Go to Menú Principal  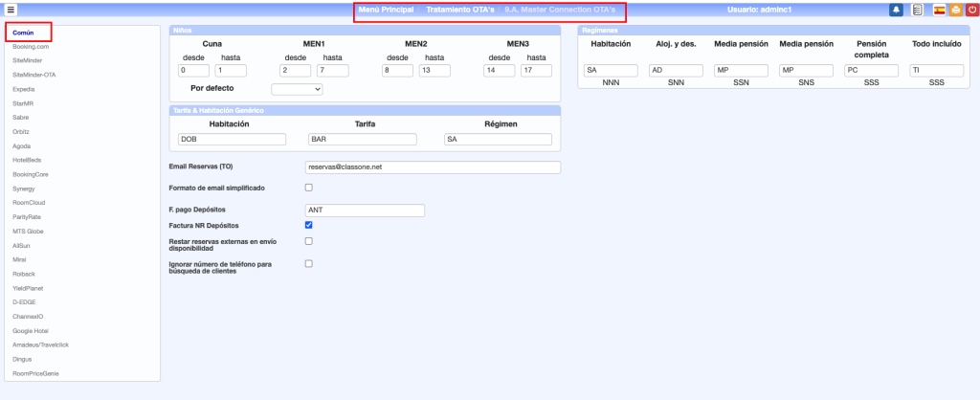386,10
